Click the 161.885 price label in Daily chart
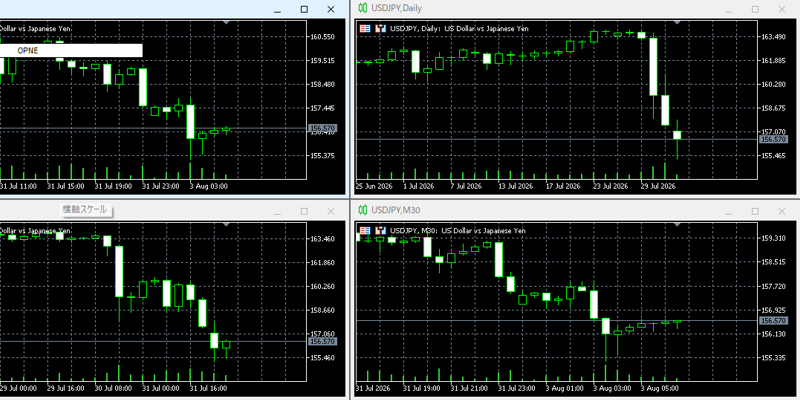Image resolution: width=800 pixels, height=400 pixels. (773, 61)
